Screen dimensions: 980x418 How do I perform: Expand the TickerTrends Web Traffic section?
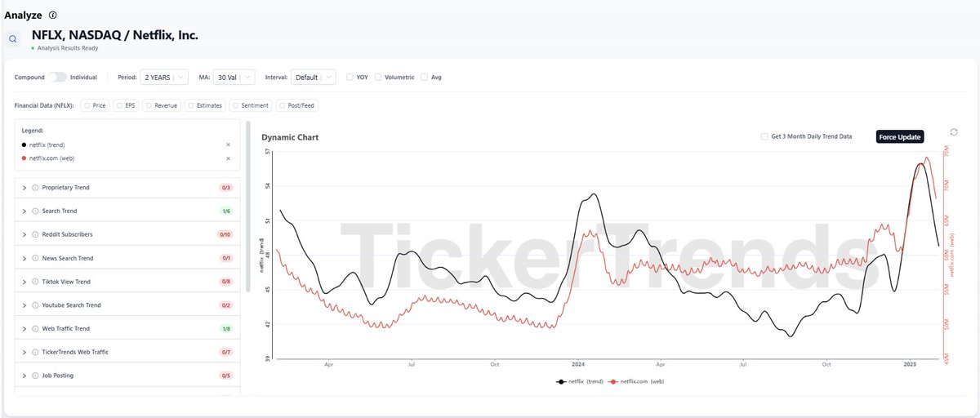24,352
